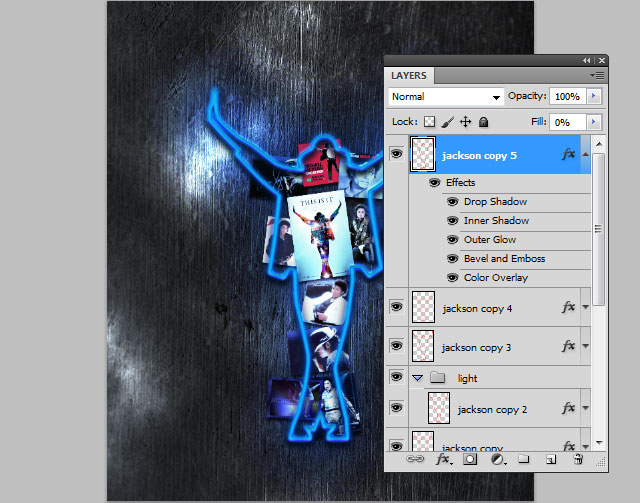Click the layers list scrollbar thumb
This screenshot has height=503, width=640.
pyautogui.click(x=598, y=229)
